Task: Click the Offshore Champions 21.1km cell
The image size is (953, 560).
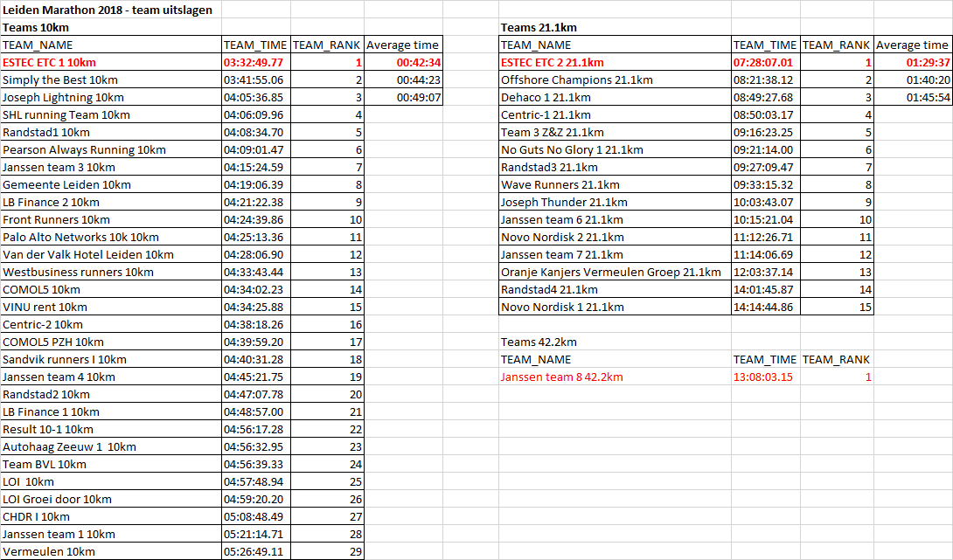Action: click(x=576, y=80)
